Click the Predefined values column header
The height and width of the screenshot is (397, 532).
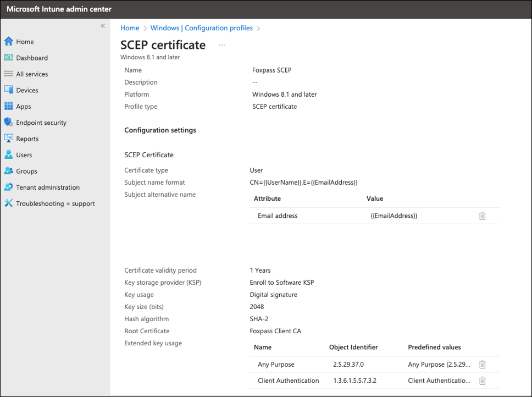pyautogui.click(x=434, y=348)
